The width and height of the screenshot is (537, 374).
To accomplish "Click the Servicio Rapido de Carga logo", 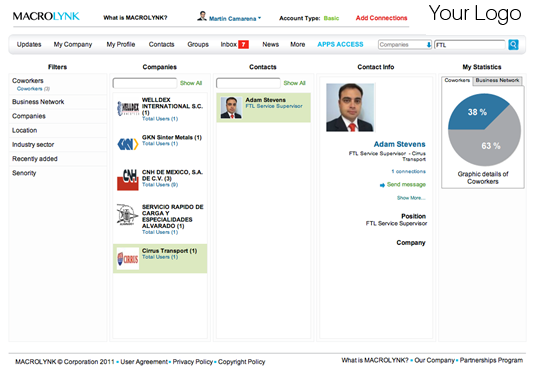I will [x=128, y=215].
